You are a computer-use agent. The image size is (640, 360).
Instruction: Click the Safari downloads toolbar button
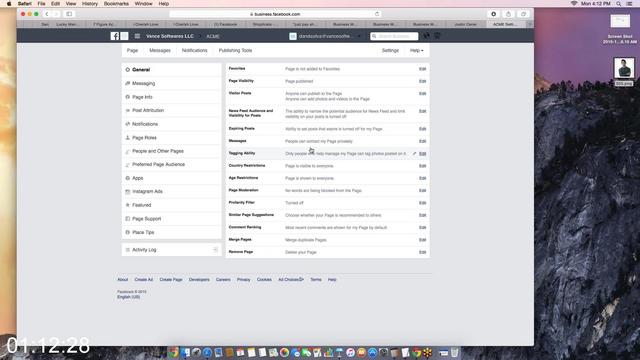pyautogui.click(x=493, y=14)
